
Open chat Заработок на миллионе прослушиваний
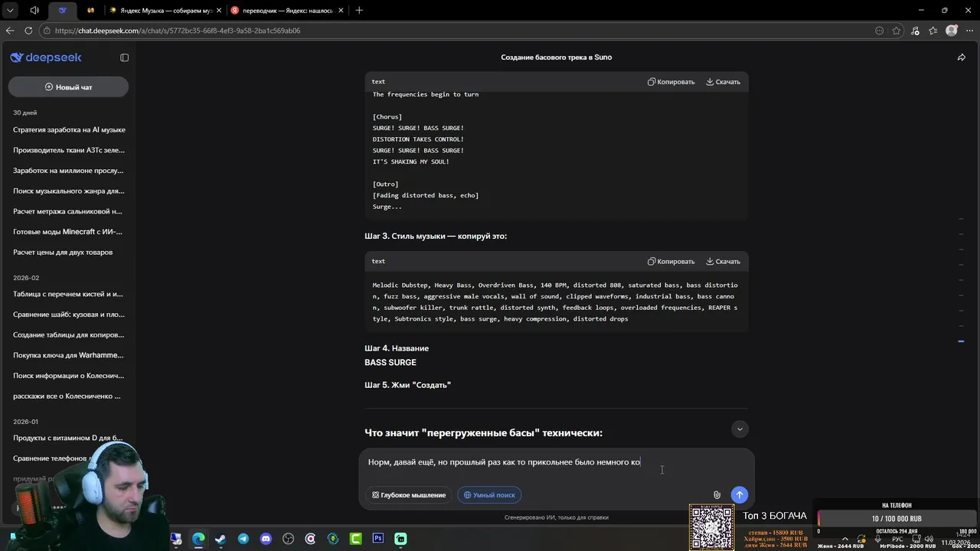point(69,171)
